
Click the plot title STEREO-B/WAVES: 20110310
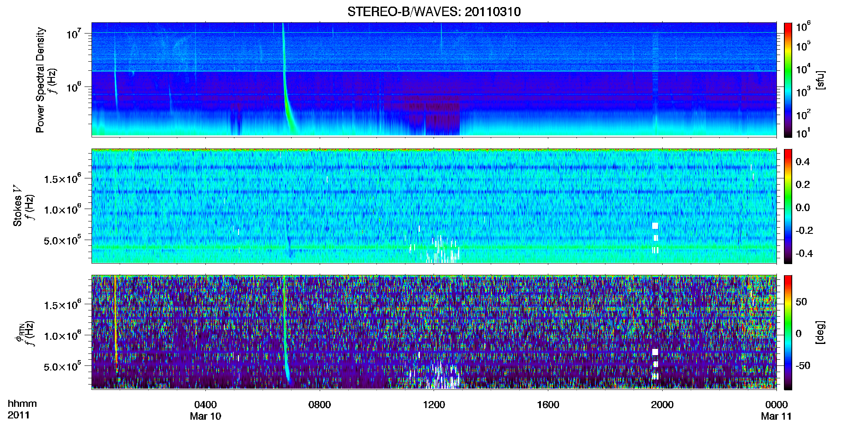coord(434,12)
